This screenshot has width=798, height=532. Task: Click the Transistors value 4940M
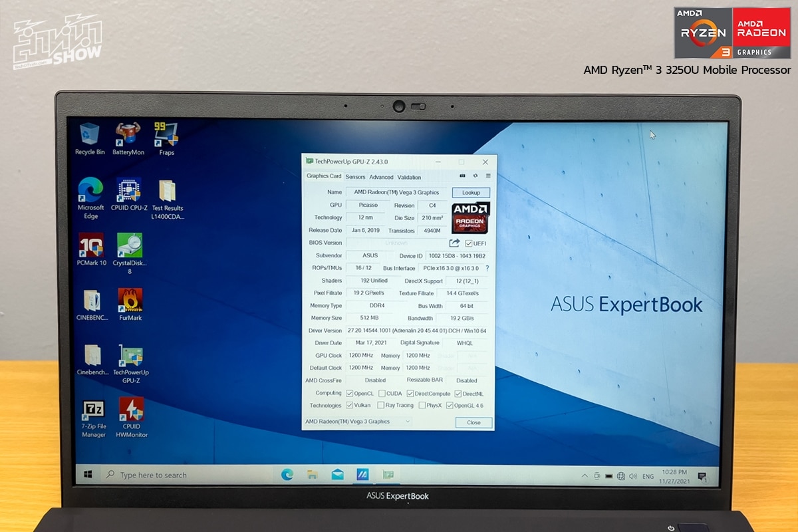(x=433, y=231)
